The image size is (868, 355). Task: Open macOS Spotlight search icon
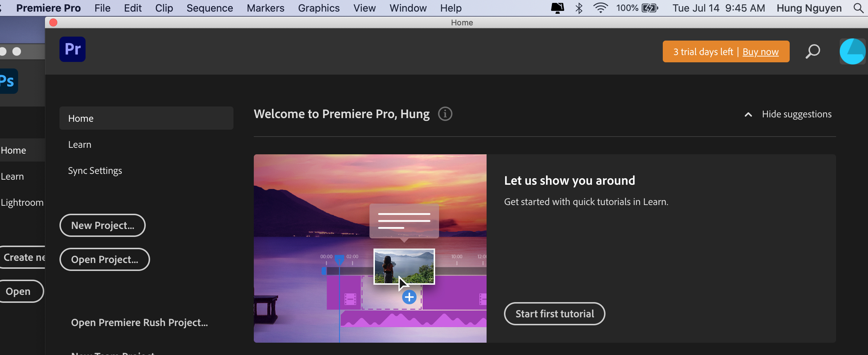858,8
